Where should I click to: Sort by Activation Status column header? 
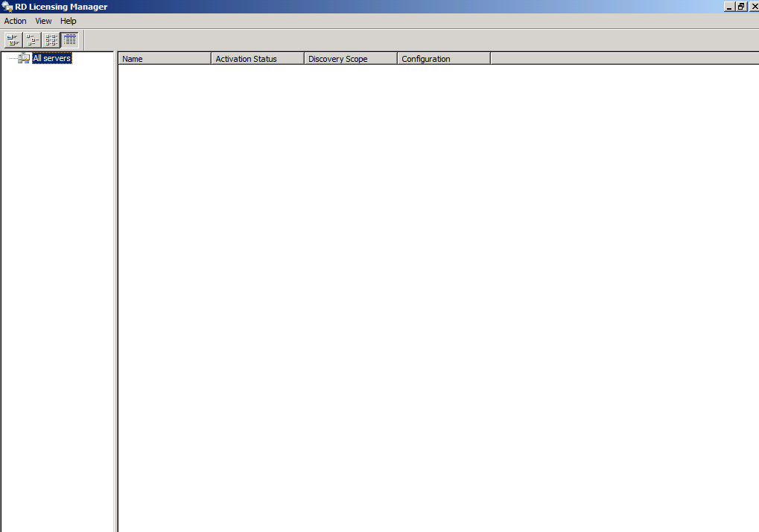click(x=258, y=59)
